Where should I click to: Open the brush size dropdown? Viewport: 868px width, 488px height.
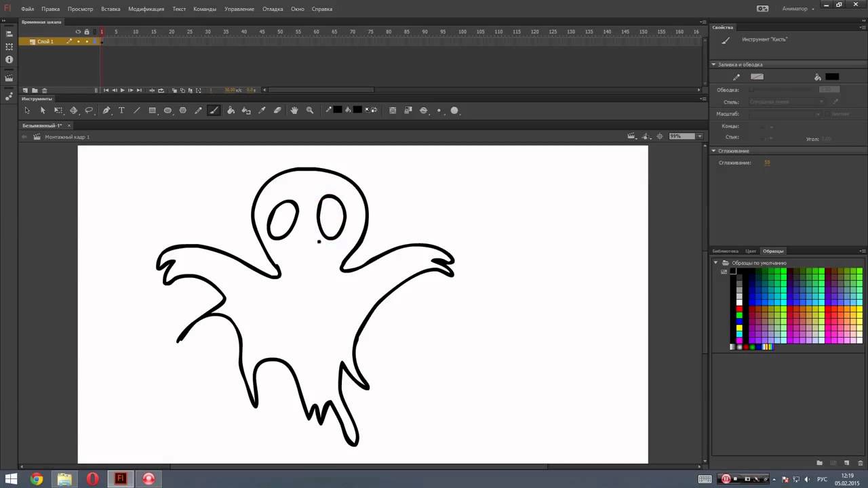[439, 110]
